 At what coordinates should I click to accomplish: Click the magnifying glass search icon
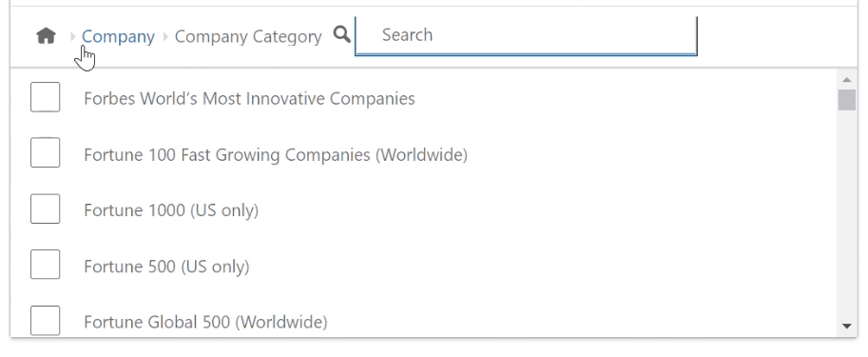pos(342,35)
